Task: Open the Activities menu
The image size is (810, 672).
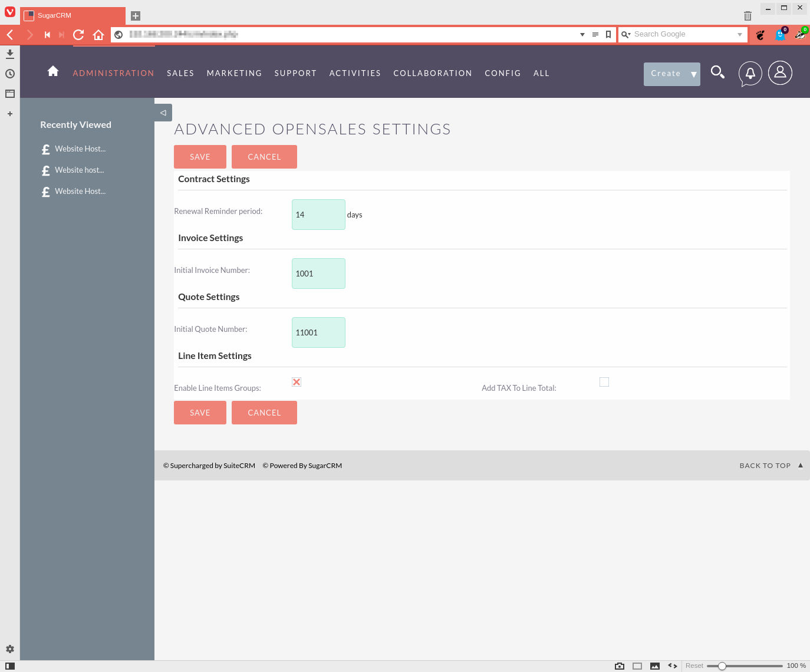Action: [355, 73]
